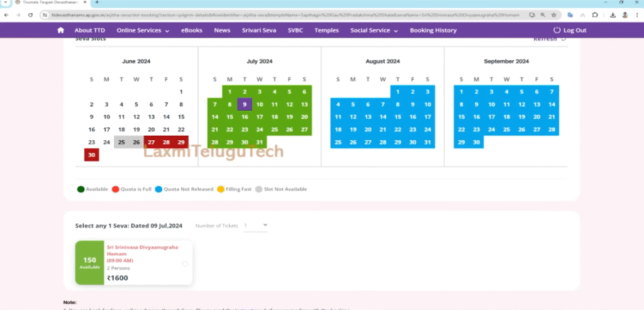Go back using the browser back arrow

point(7,14)
